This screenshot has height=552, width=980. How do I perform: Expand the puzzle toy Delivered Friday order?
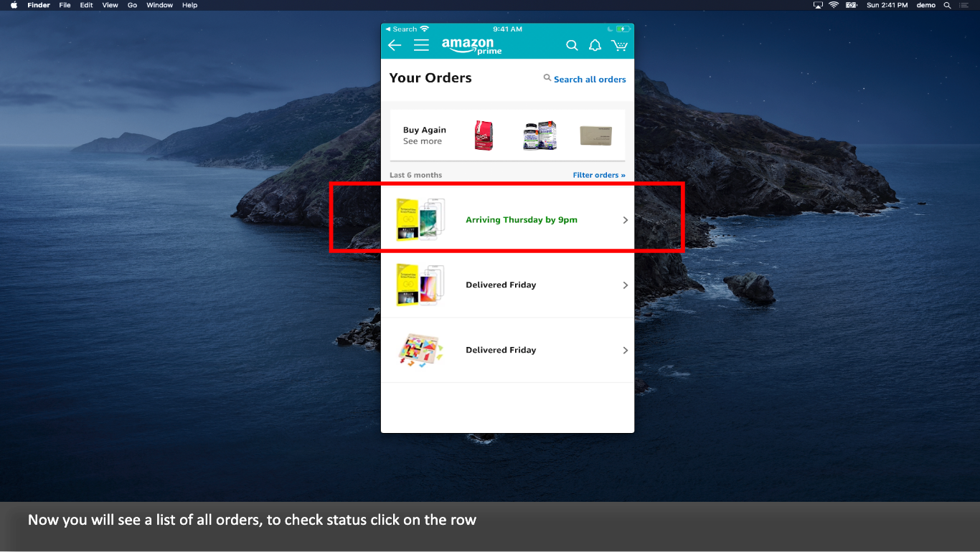coord(625,350)
